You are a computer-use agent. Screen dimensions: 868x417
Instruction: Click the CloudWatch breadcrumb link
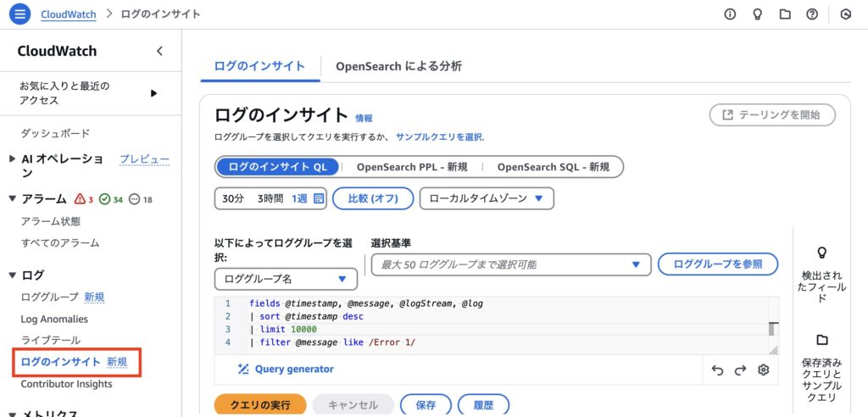(x=69, y=14)
